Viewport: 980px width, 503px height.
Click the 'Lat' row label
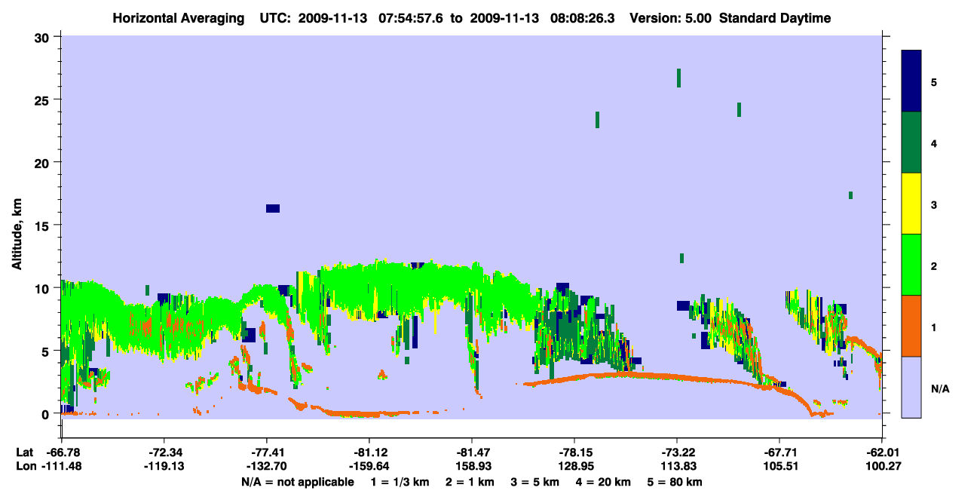(24, 452)
